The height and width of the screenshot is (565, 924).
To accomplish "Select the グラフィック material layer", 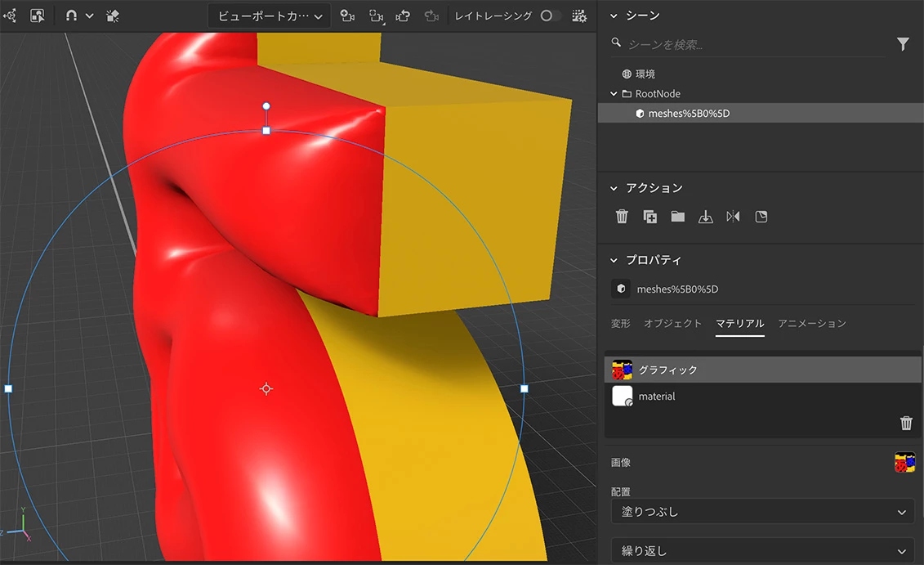I will pyautogui.click(x=762, y=370).
